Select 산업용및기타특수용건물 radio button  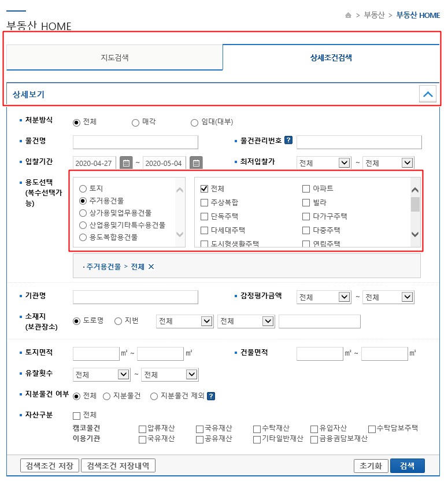pyautogui.click(x=83, y=225)
